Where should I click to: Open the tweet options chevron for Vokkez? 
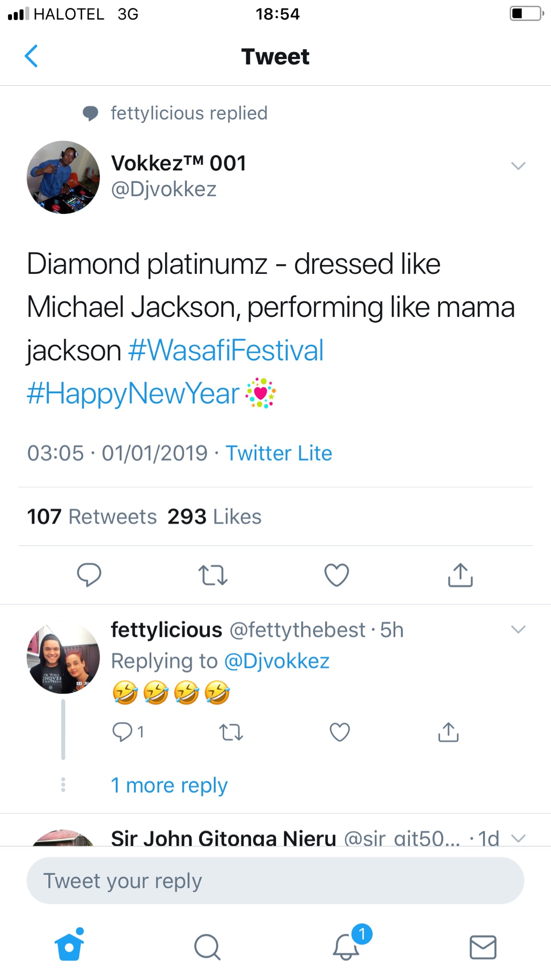tap(518, 166)
